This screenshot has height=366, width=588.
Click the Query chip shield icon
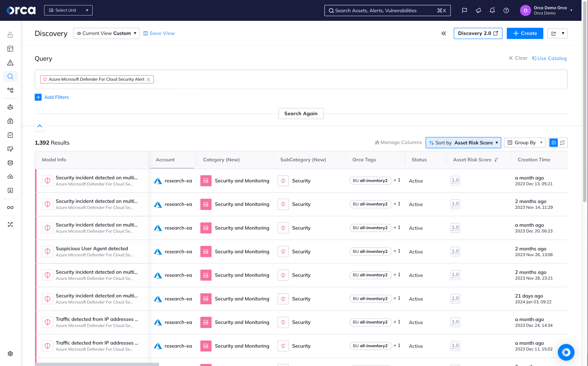click(45, 80)
